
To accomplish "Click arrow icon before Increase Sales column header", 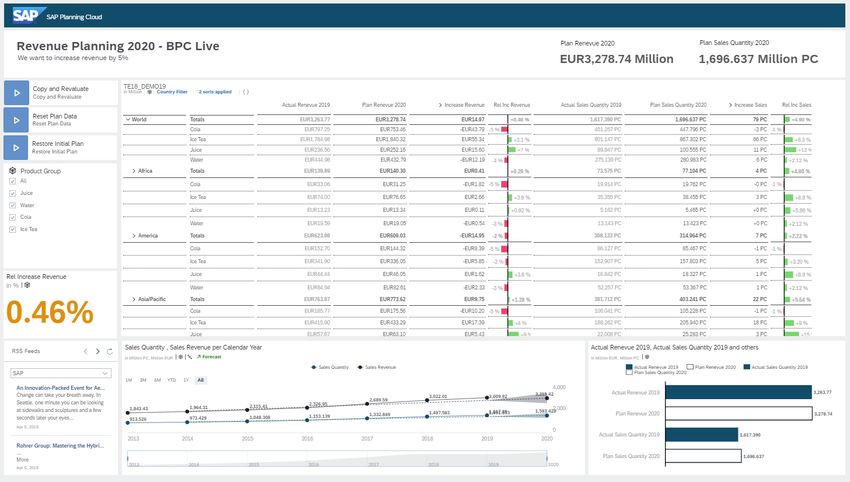I will pyautogui.click(x=731, y=105).
